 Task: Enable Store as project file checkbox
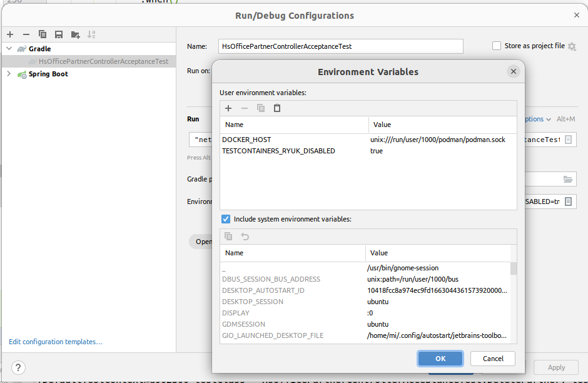click(x=497, y=46)
